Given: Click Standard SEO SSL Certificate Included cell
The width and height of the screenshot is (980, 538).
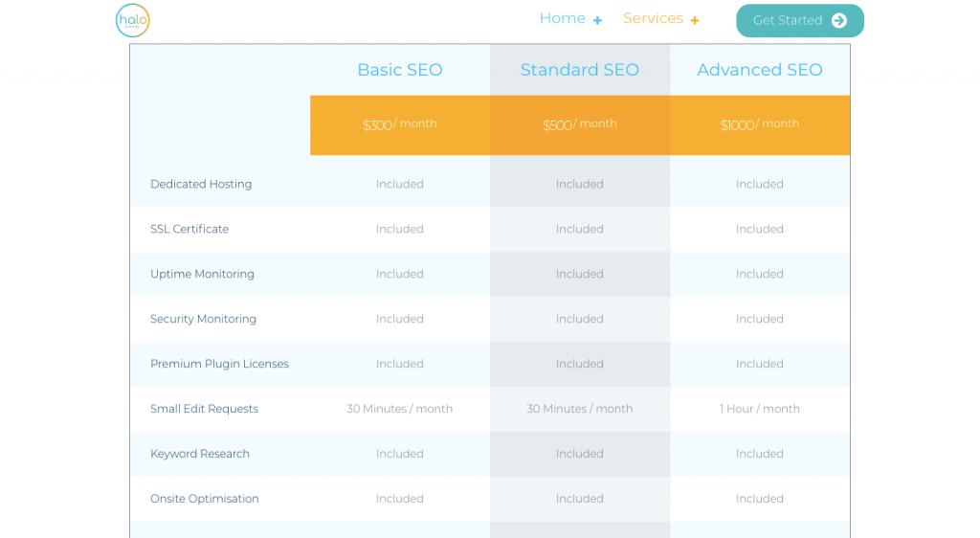Looking at the screenshot, I should [580, 230].
